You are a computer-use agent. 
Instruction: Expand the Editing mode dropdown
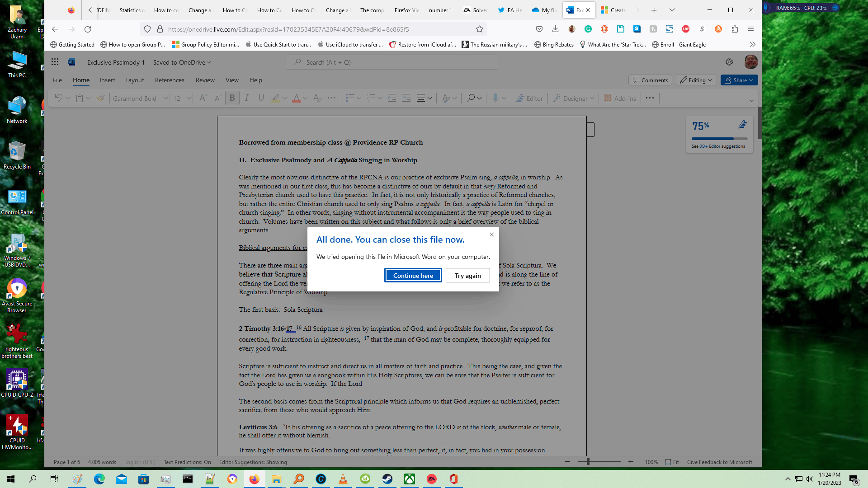pos(696,80)
